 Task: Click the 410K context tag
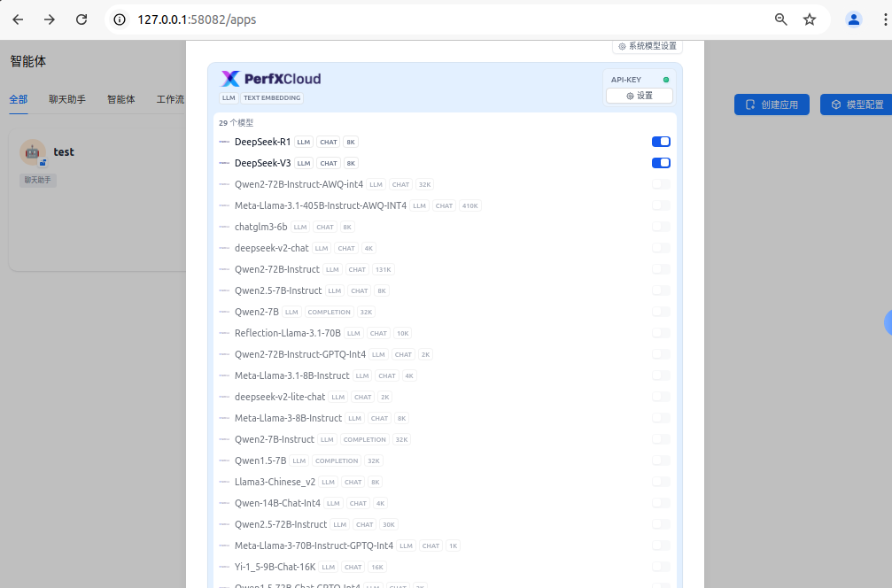(469, 205)
